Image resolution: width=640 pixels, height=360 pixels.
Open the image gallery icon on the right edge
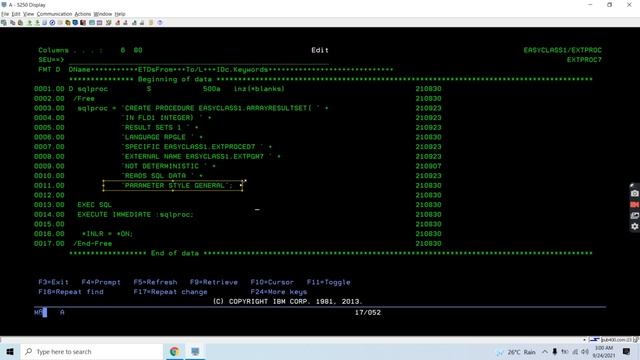pyautogui.click(x=634, y=216)
